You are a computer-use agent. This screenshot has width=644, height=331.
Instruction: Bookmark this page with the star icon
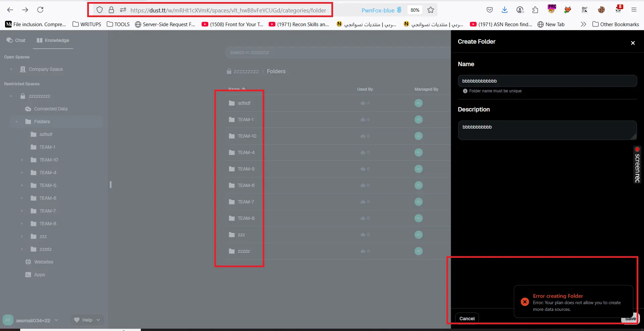431,10
